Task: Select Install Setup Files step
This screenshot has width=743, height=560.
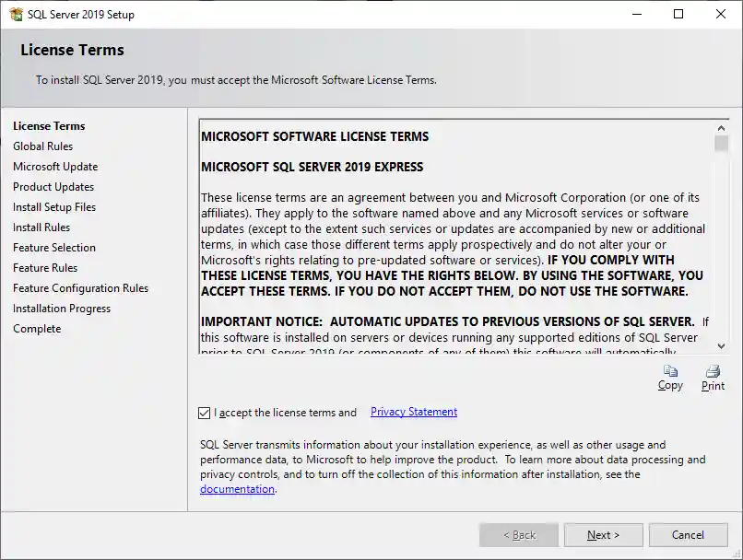Action: [x=53, y=206]
